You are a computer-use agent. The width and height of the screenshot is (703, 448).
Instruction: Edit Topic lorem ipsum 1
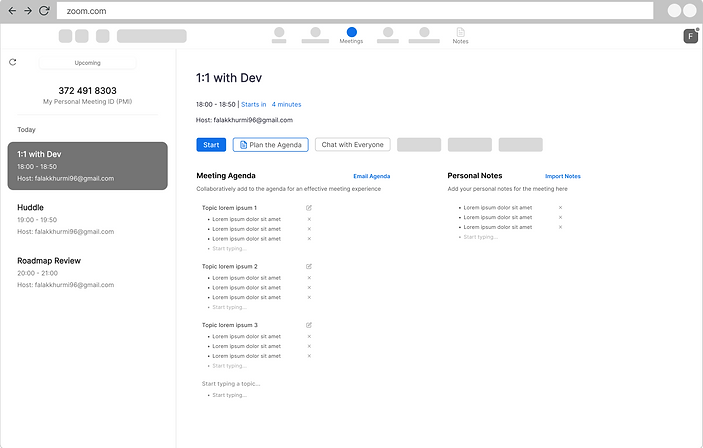[x=309, y=208]
